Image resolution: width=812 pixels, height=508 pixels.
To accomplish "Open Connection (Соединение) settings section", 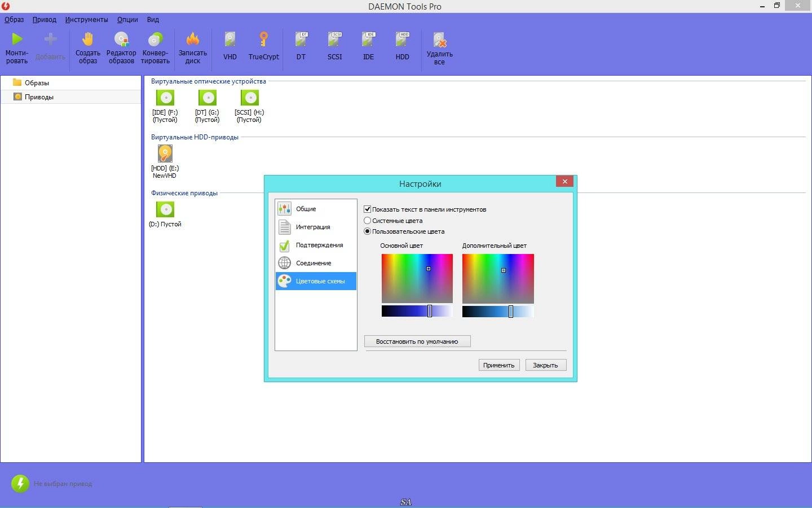I will (x=316, y=263).
